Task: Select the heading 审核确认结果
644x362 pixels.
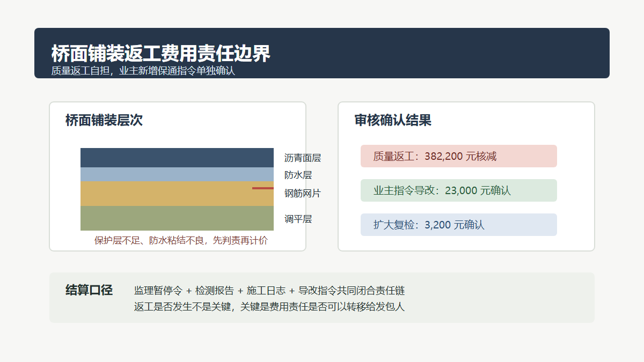Action: click(393, 120)
